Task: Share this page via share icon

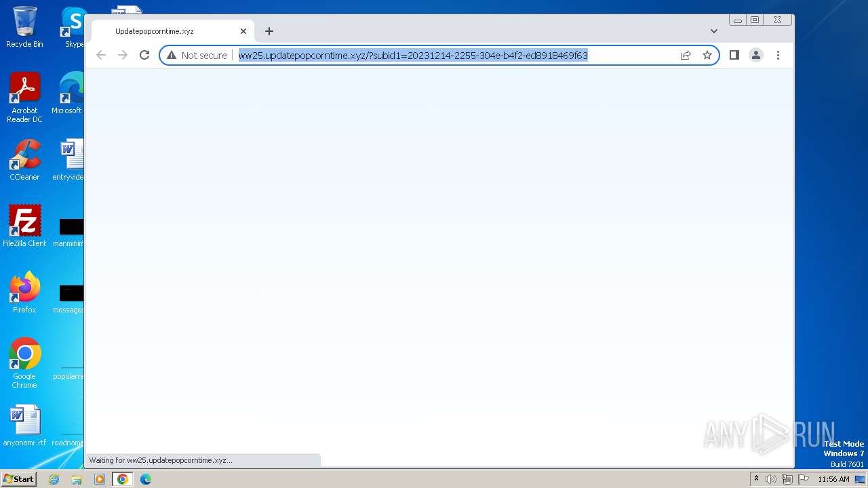Action: [686, 55]
